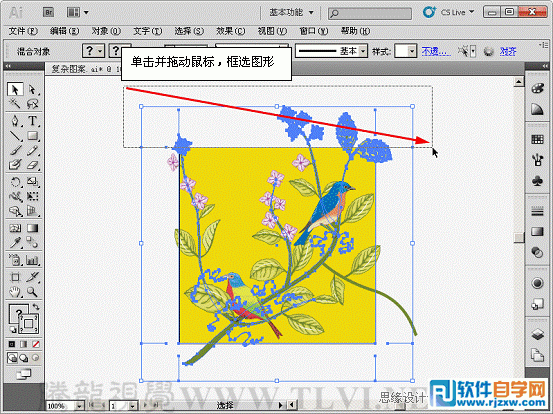The width and height of the screenshot is (553, 414).
Task: Select the Eyedropper tool
Action: (15, 243)
